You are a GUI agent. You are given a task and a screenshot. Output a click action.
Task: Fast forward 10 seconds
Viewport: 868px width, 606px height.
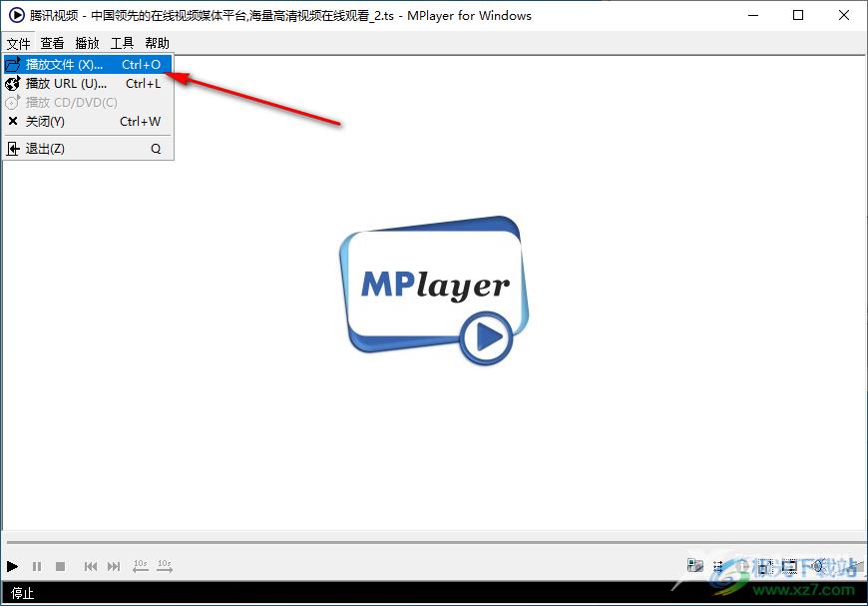(165, 565)
